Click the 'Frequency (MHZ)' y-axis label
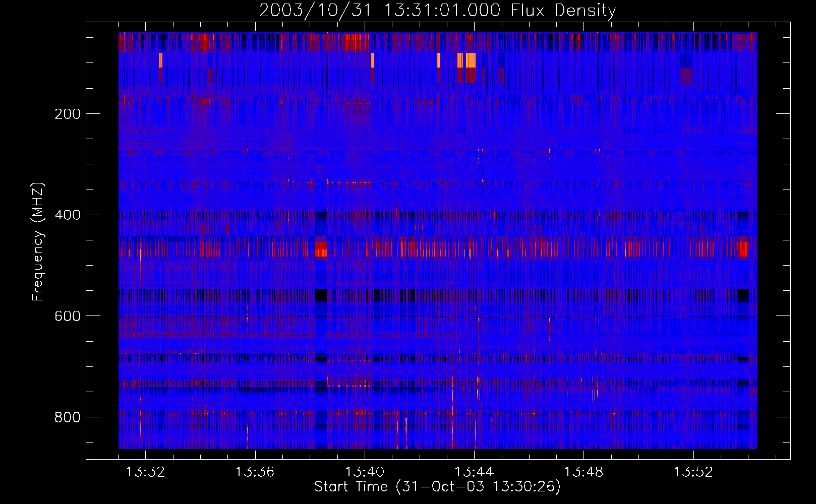 [x=38, y=241]
